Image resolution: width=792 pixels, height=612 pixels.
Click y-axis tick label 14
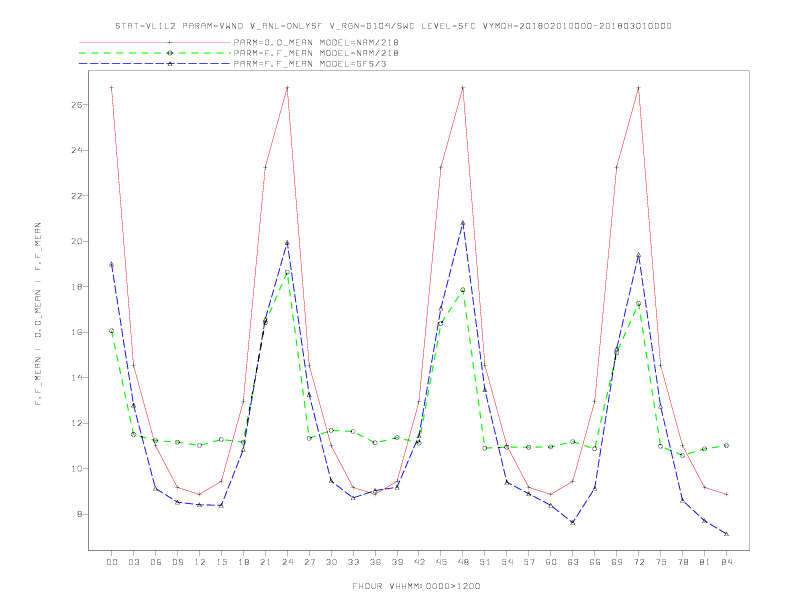tap(77, 378)
